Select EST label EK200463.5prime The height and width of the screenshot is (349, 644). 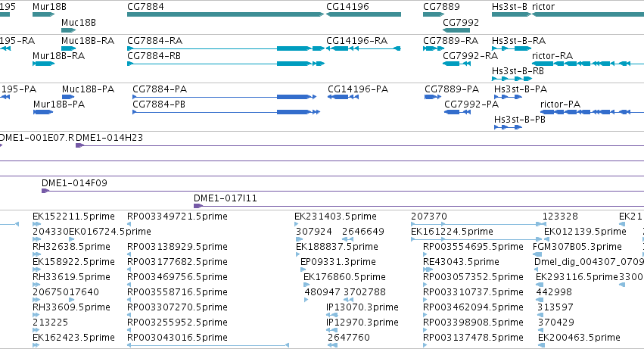[579, 338]
